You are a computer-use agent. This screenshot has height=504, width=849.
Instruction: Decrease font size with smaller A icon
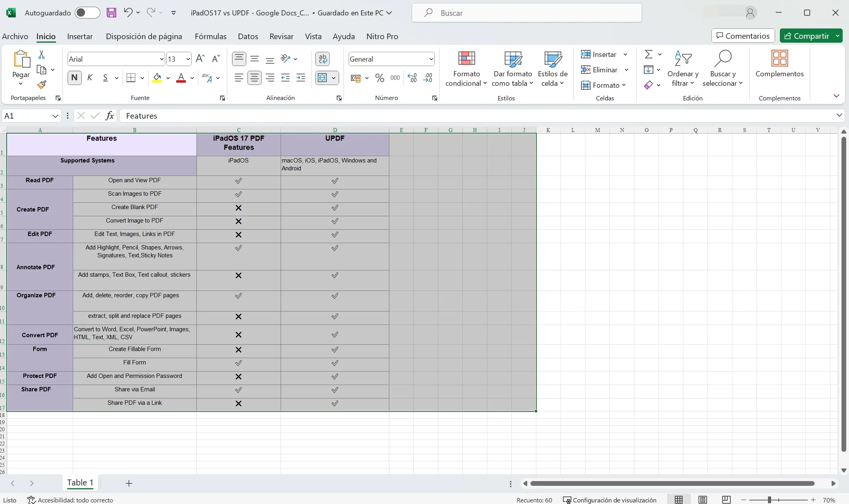(x=216, y=59)
